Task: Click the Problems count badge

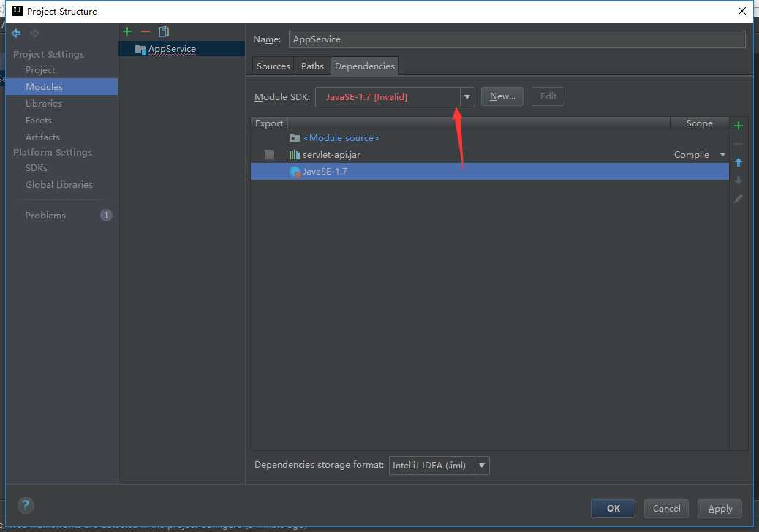Action: click(106, 216)
